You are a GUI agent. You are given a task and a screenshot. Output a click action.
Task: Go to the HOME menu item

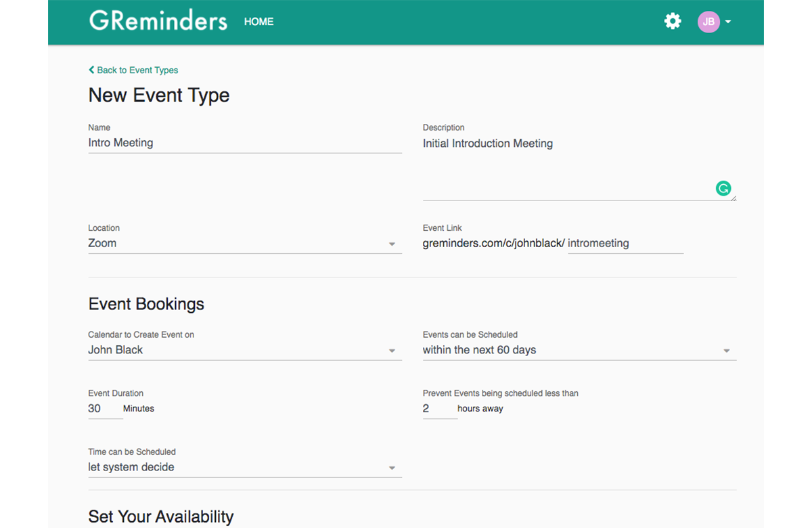tap(258, 22)
